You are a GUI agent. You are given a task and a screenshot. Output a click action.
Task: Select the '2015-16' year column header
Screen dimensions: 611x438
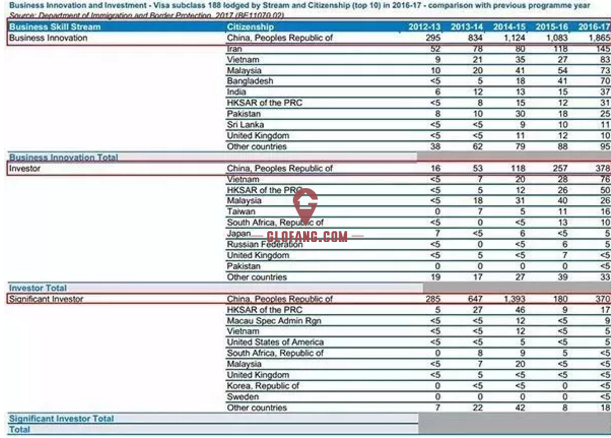pyautogui.click(x=551, y=27)
